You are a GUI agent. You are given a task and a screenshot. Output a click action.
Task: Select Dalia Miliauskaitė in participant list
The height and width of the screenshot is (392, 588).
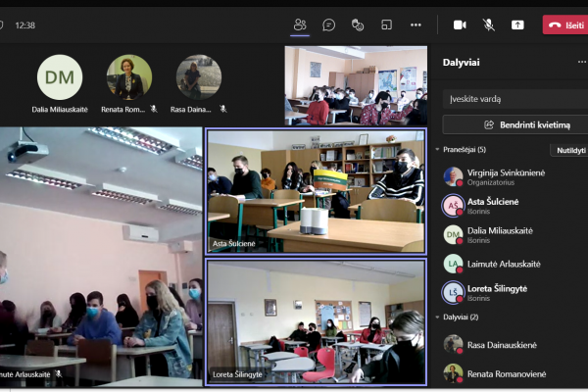coord(511,235)
